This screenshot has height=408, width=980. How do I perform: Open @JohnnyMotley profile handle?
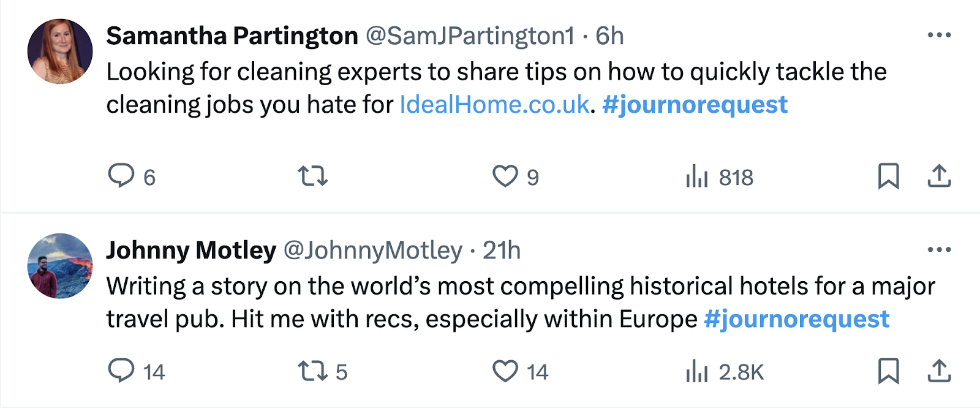pos(372,251)
